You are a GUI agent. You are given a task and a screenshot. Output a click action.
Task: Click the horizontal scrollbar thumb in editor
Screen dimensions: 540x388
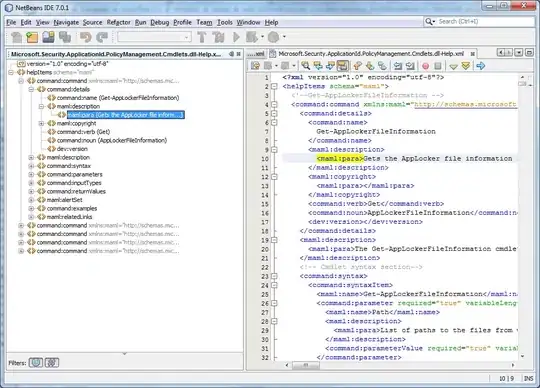pos(306,365)
